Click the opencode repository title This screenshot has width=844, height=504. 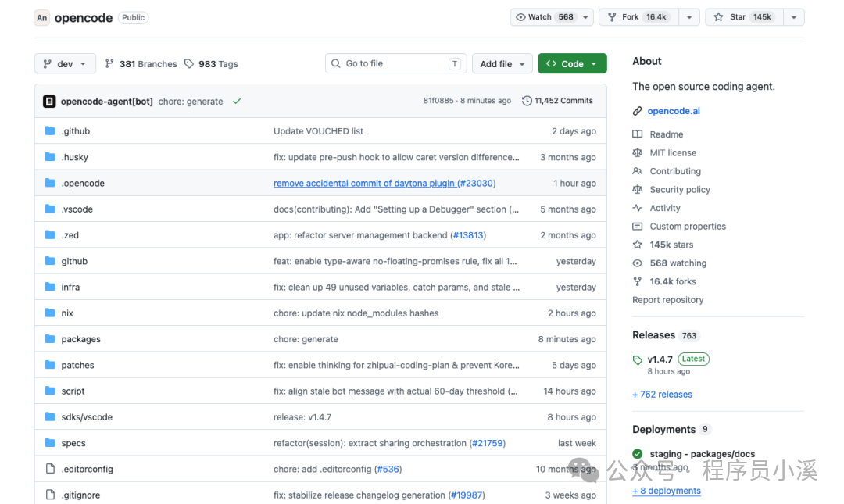tap(84, 18)
